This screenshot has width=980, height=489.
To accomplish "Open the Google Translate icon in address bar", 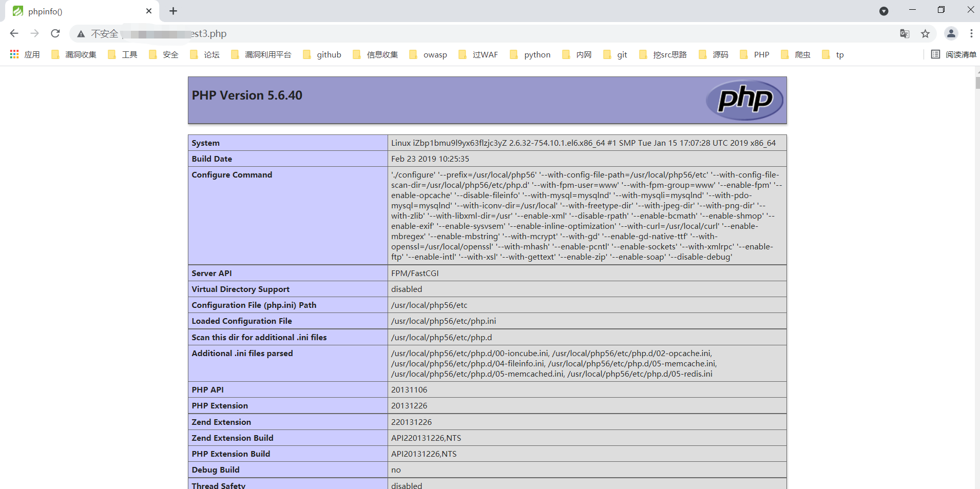I will click(905, 34).
